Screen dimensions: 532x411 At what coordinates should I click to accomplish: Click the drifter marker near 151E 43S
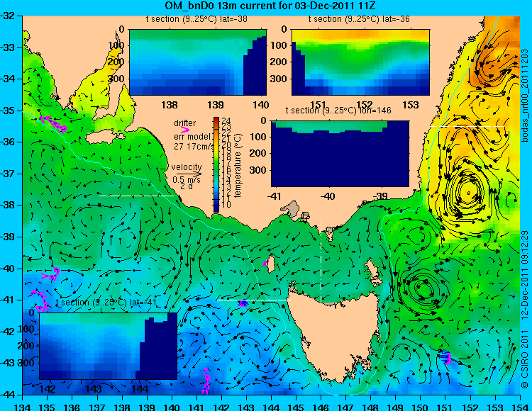(x=445, y=356)
